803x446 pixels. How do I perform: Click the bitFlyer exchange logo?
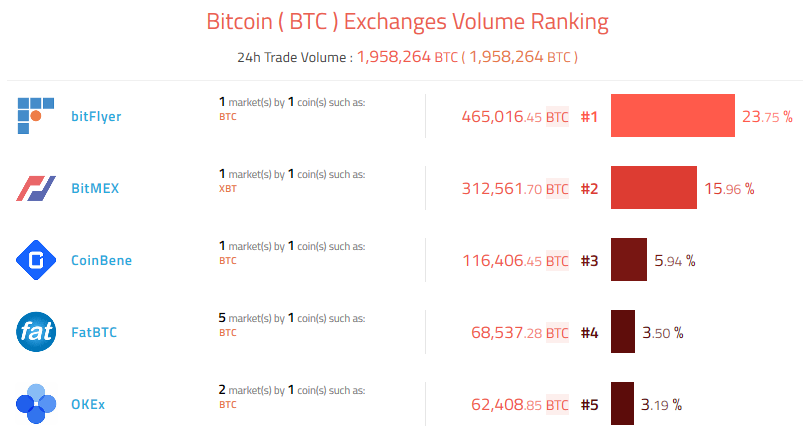pos(34,116)
